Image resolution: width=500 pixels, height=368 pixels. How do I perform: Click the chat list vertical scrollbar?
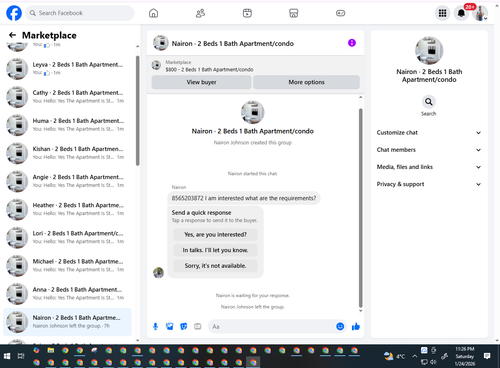pyautogui.click(x=138, y=111)
